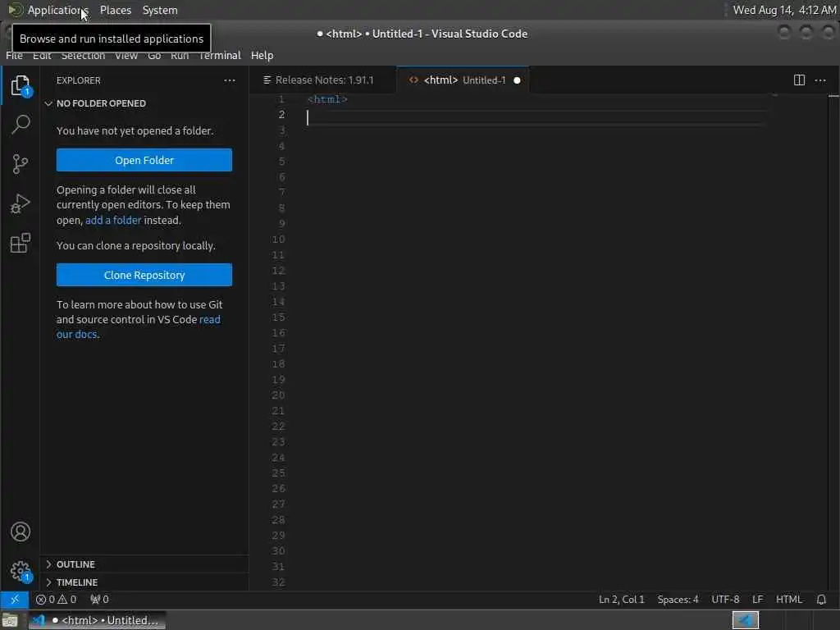Open the Run menu
Image resolution: width=840 pixels, height=630 pixels.
coord(180,56)
